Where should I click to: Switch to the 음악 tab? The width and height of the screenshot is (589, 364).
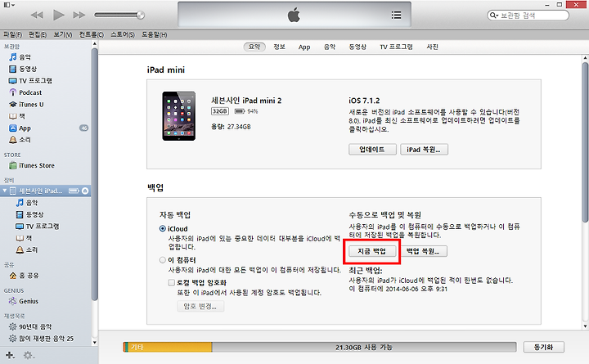(330, 47)
